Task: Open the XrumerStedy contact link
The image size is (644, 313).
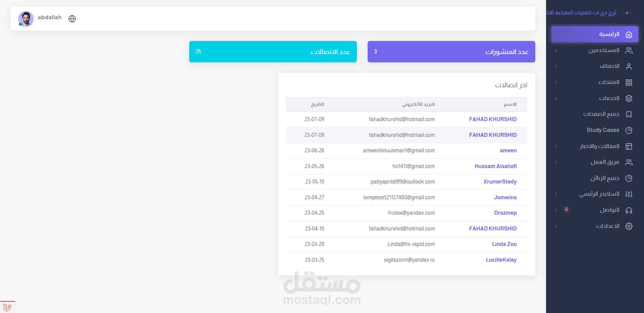Action: pos(500,182)
